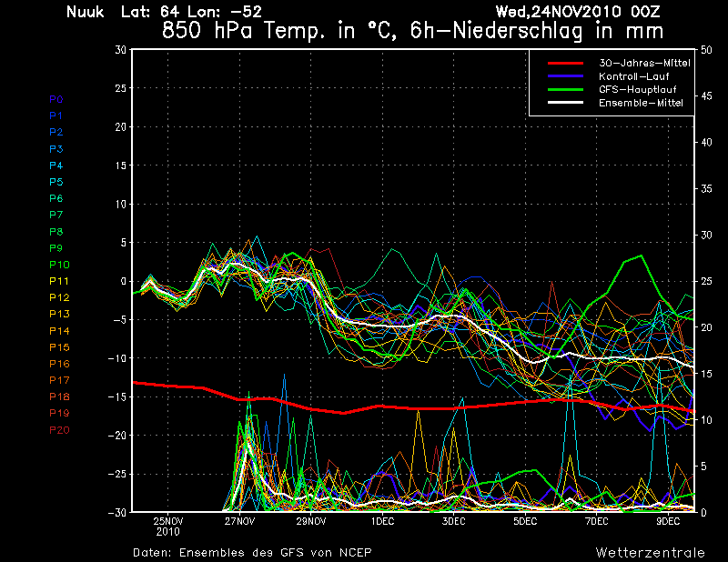Click the Nuuk location header text

[x=86, y=12]
